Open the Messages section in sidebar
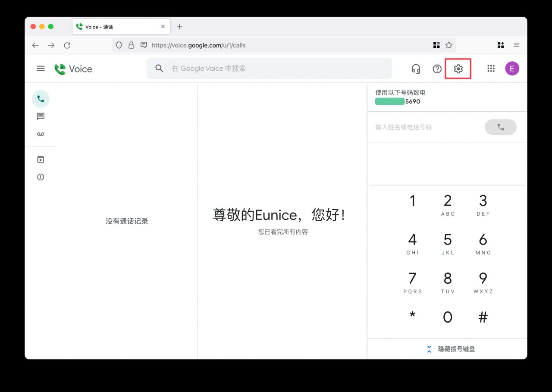This screenshot has height=392, width=552. (41, 116)
